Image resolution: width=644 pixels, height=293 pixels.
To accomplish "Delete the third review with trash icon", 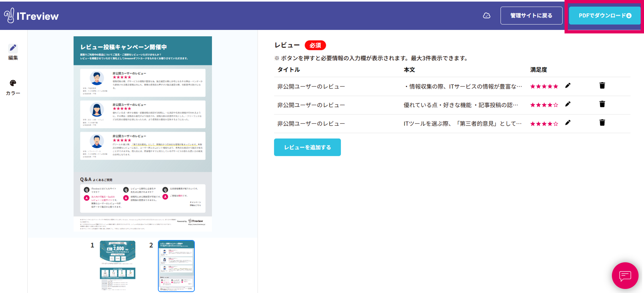I will [602, 123].
